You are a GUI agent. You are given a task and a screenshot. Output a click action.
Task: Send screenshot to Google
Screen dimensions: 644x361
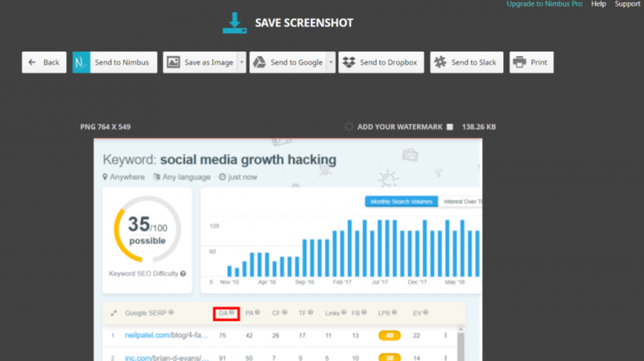pos(288,63)
